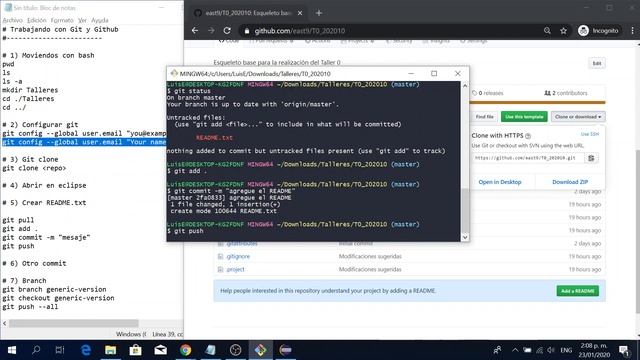This screenshot has height=360, width=640.
Task: Open the Ayuda menu in Notepad
Action: click(x=100, y=20)
